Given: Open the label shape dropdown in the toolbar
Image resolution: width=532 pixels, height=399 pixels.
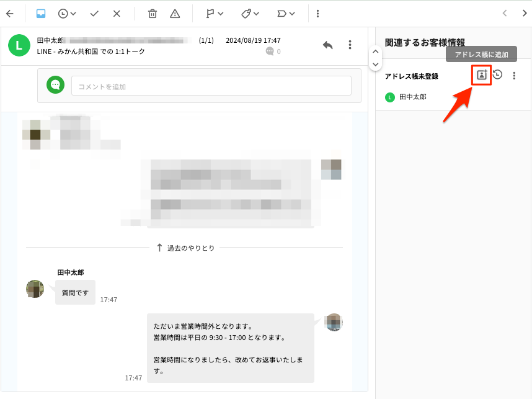Looking at the screenshot, I should pyautogui.click(x=285, y=13).
